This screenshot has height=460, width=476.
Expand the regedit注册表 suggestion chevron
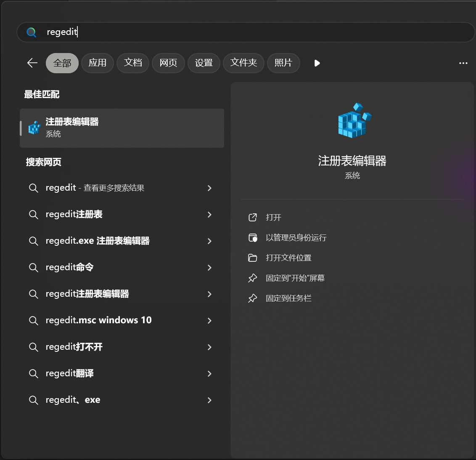point(209,215)
